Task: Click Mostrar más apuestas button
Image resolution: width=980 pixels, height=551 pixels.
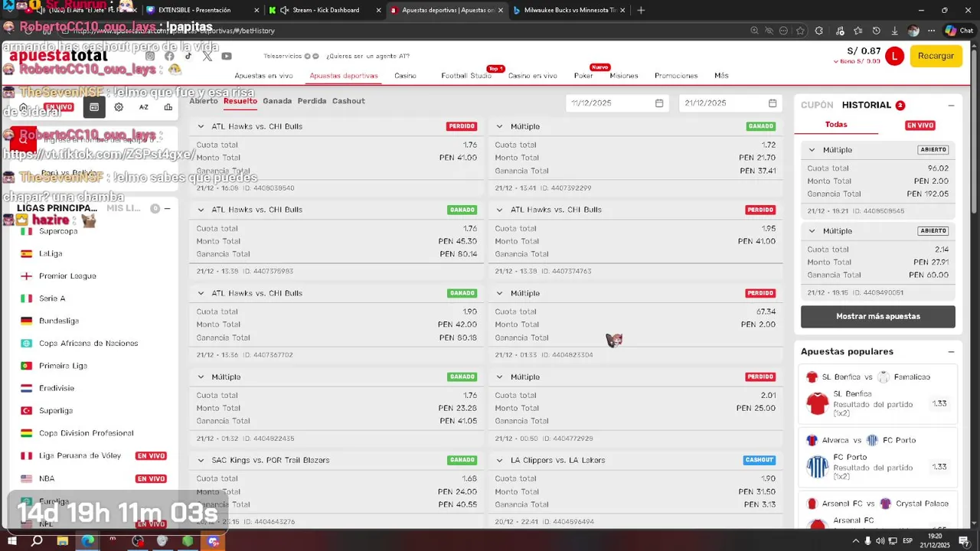Action: coord(878,317)
